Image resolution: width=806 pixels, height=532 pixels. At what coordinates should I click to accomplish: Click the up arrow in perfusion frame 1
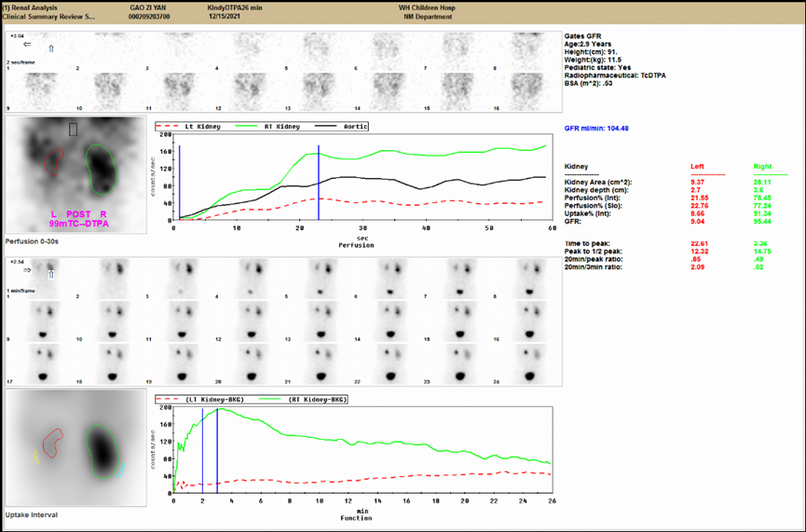tap(51, 48)
